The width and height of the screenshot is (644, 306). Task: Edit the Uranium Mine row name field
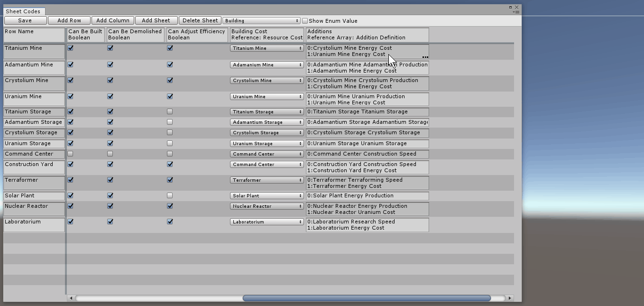click(34, 99)
